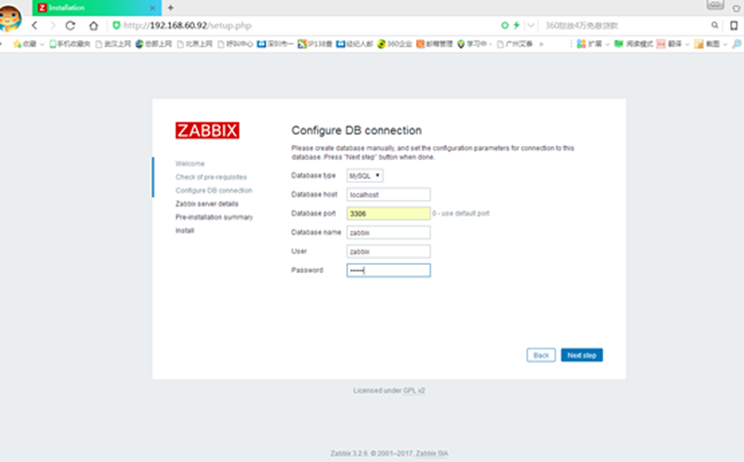This screenshot has height=462, width=744.
Task: Expand the screenshot dropdown arrow
Action: [x=725, y=44]
